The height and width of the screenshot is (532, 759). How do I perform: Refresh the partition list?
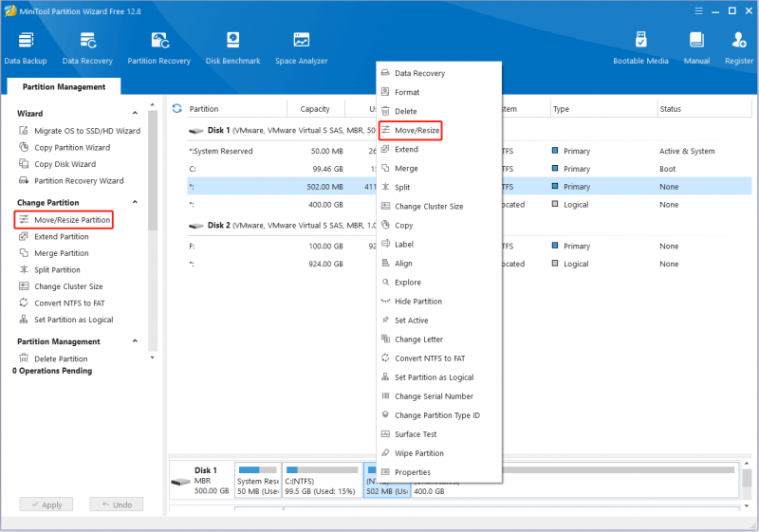click(x=177, y=108)
